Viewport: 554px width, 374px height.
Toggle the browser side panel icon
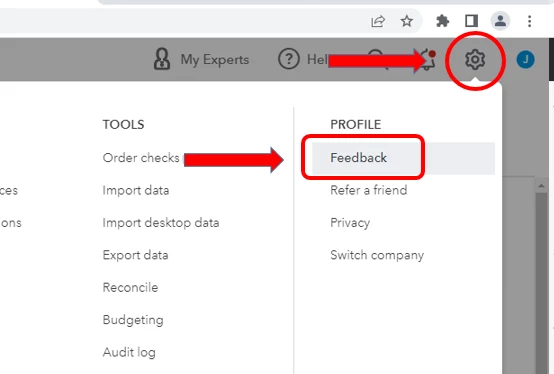[x=471, y=21]
